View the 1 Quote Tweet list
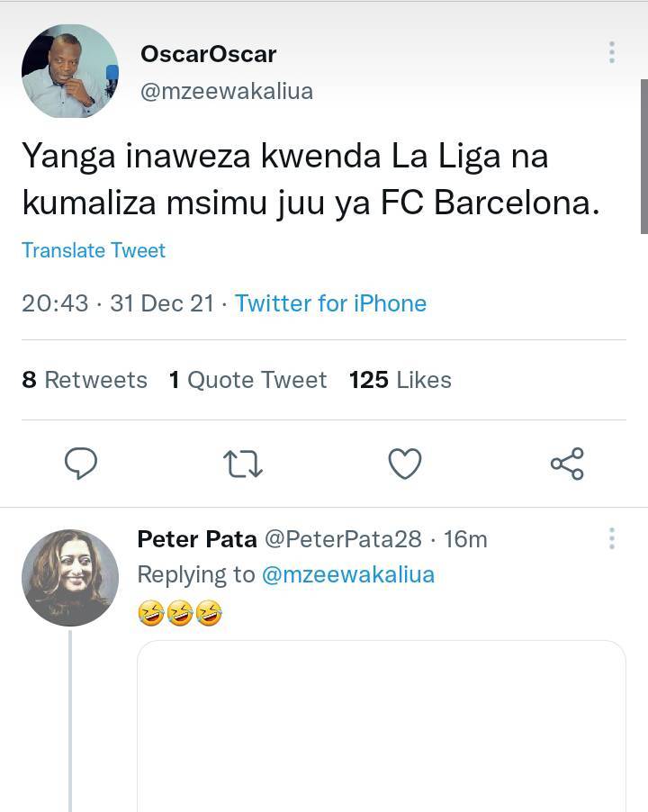648x812 pixels. pyautogui.click(x=247, y=380)
